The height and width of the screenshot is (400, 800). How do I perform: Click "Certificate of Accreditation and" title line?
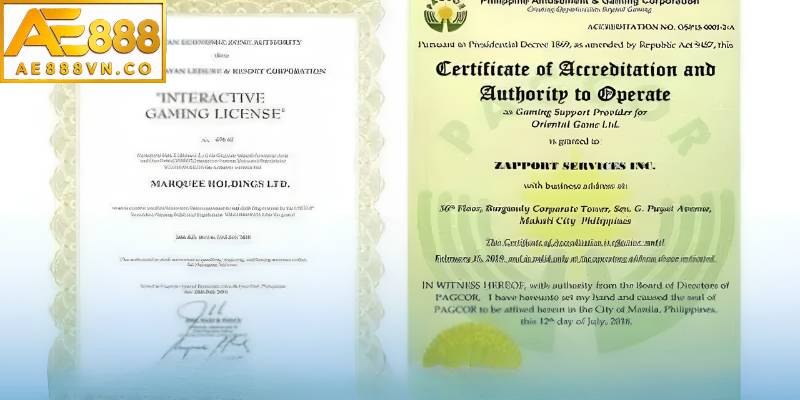pos(575,70)
